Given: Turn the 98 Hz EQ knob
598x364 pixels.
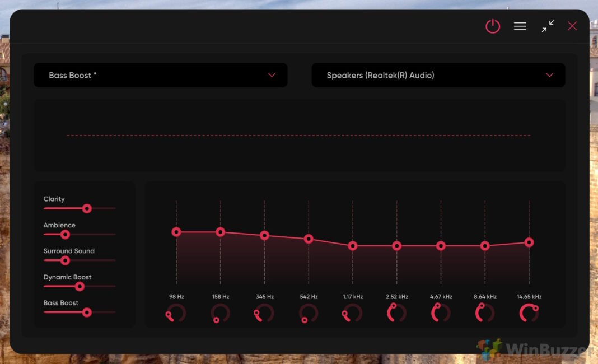Looking at the screenshot, I should [176, 314].
